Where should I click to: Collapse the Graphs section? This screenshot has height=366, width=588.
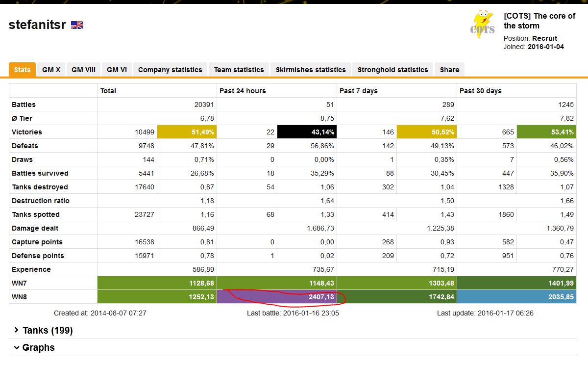[34, 347]
